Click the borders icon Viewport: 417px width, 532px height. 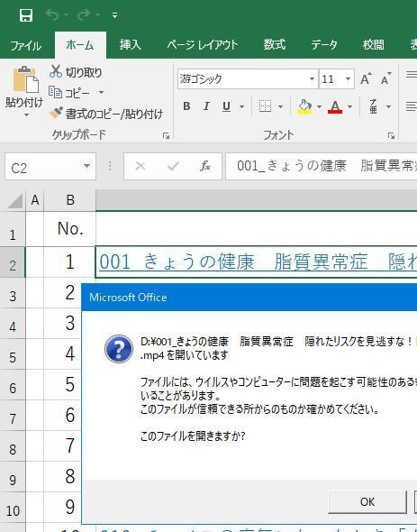[x=265, y=106]
